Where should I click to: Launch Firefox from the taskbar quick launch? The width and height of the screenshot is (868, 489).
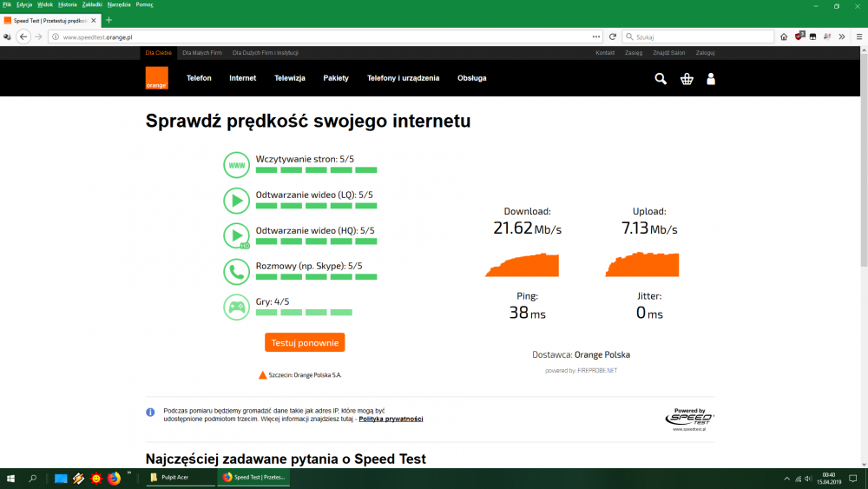pyautogui.click(x=114, y=478)
